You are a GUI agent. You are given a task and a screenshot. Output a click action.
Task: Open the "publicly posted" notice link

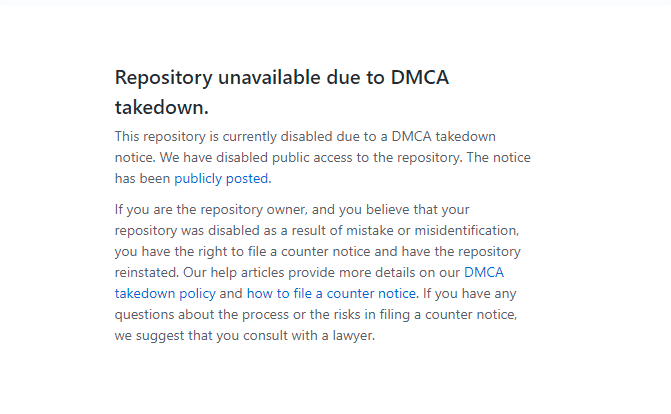click(221, 179)
